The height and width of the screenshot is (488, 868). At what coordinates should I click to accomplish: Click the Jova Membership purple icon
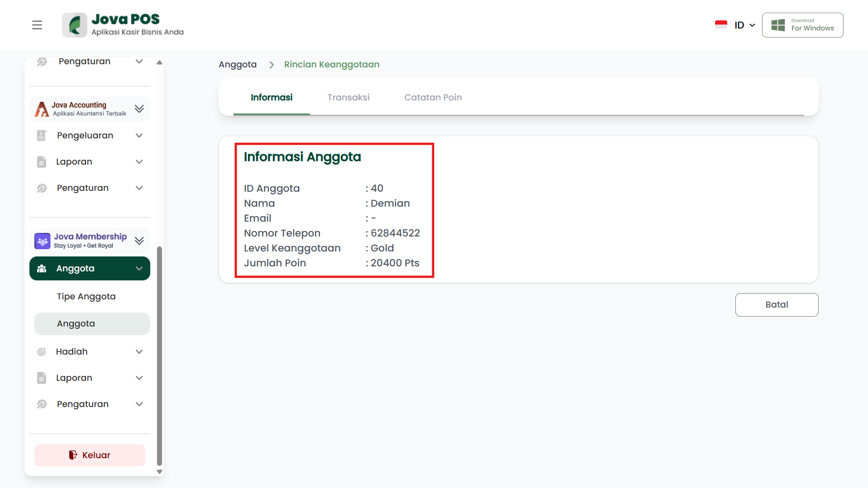[x=43, y=241]
